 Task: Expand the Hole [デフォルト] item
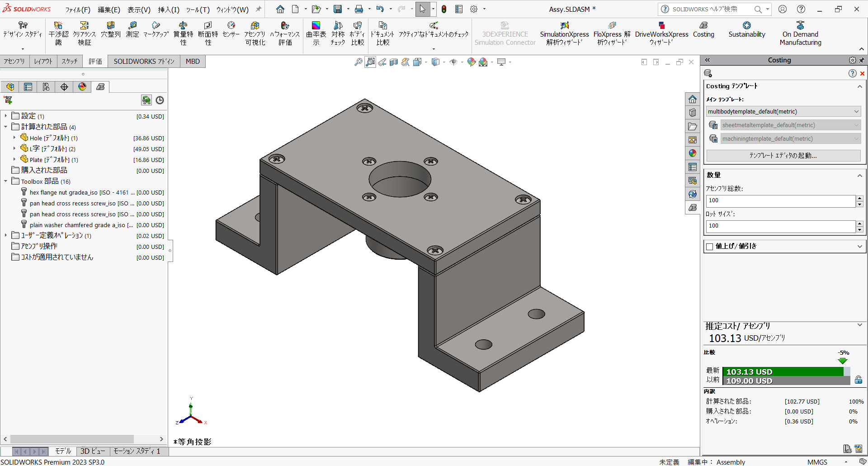(14, 138)
